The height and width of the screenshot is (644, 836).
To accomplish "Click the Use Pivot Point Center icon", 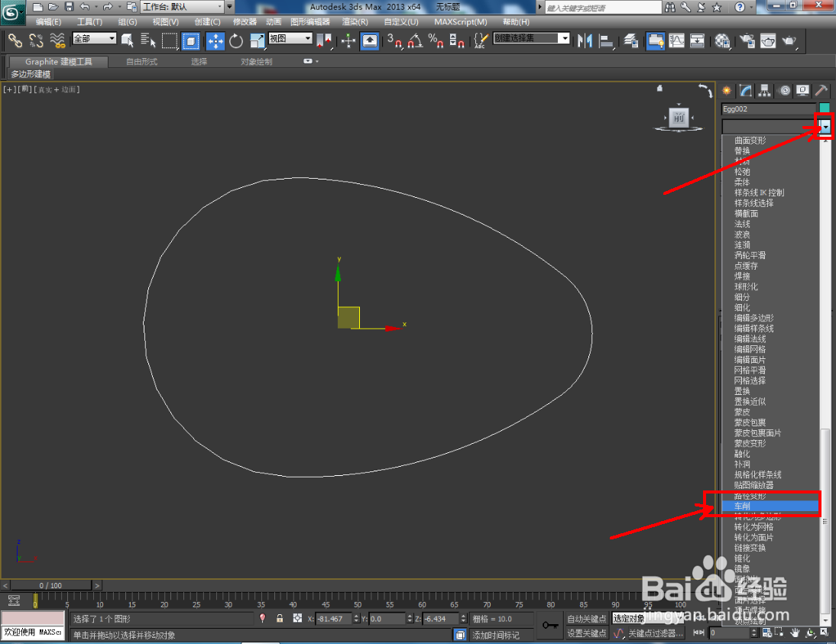I will (324, 40).
